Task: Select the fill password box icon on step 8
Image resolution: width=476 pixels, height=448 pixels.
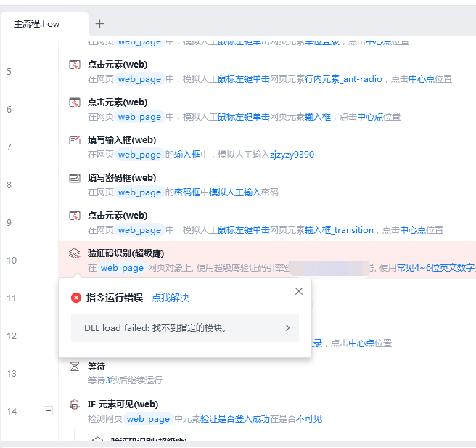Action: point(74,178)
